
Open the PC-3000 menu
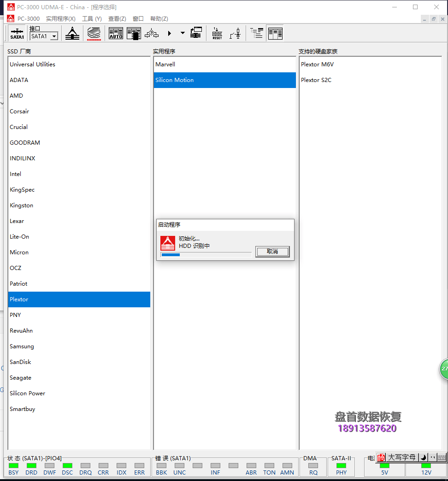pos(28,19)
